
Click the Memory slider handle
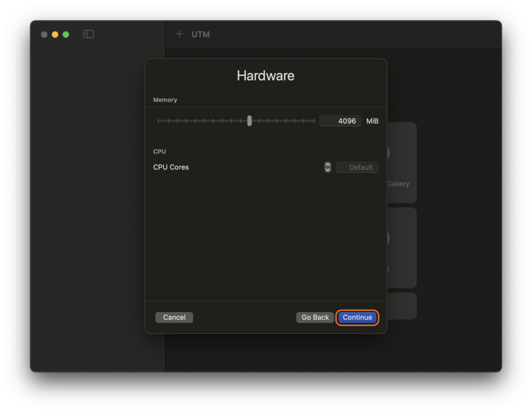pos(249,121)
